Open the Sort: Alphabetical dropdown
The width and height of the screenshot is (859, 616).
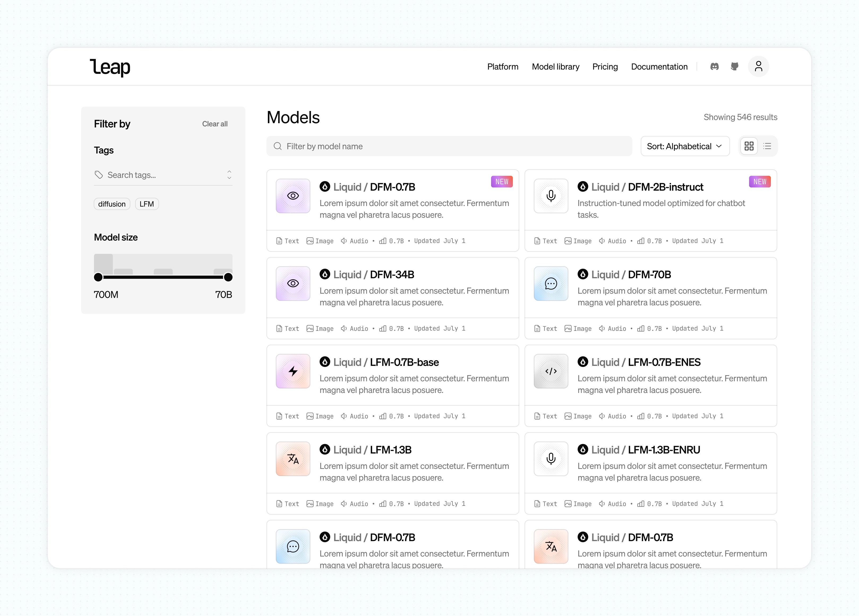(x=685, y=146)
